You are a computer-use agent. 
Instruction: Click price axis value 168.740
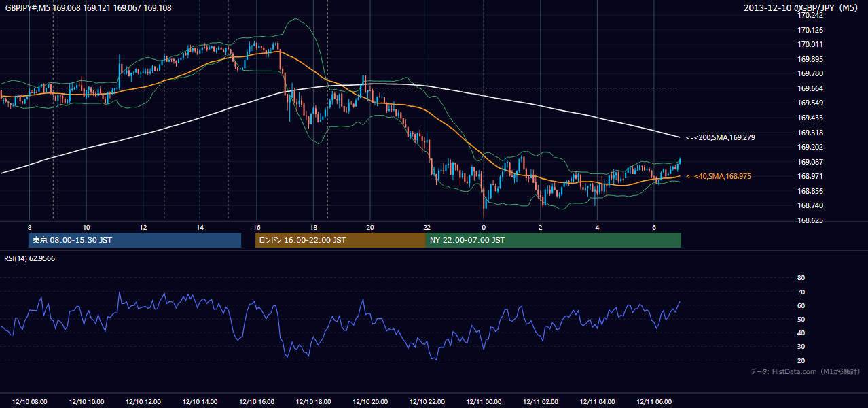tap(810, 205)
